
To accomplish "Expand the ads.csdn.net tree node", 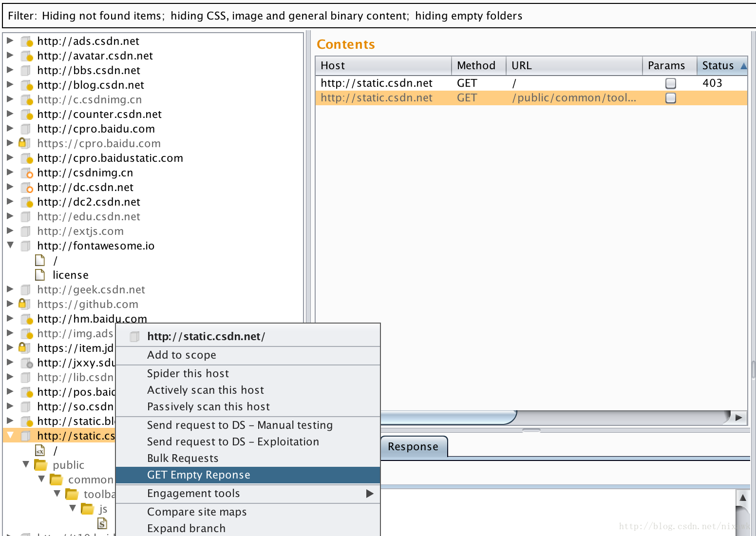I will [x=10, y=40].
